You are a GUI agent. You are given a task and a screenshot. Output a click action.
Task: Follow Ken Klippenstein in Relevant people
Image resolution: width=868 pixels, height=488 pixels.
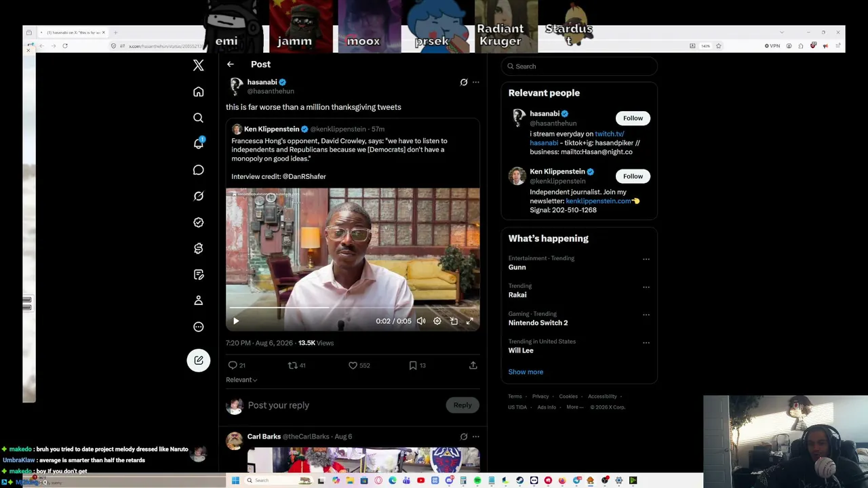[x=633, y=176]
